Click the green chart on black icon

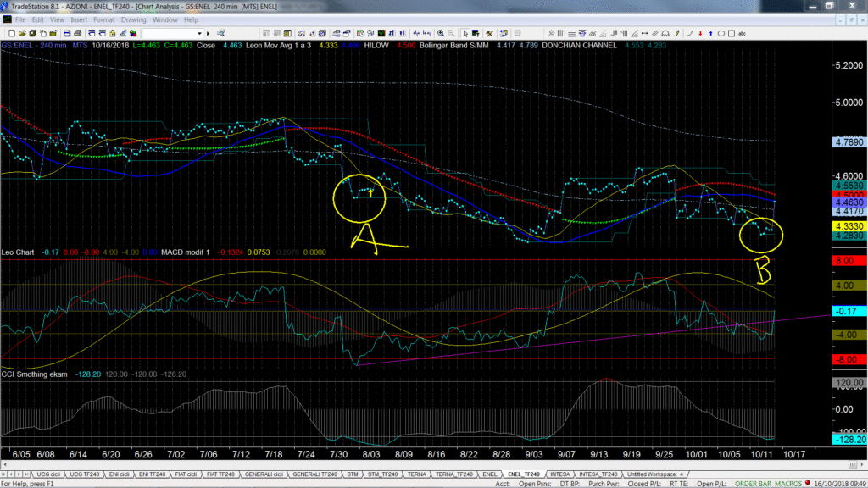pos(381,34)
